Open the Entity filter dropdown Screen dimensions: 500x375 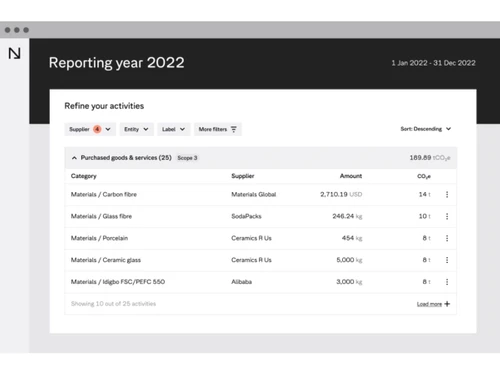pyautogui.click(x=137, y=129)
